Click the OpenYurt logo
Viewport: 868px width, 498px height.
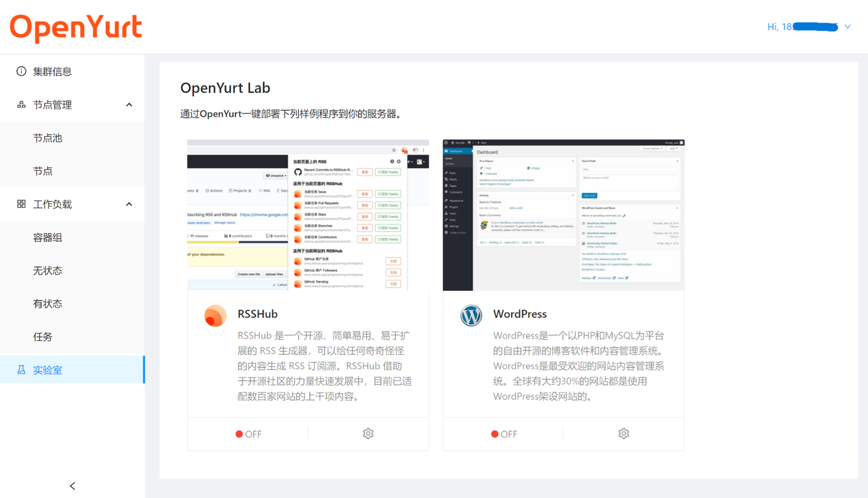point(76,28)
